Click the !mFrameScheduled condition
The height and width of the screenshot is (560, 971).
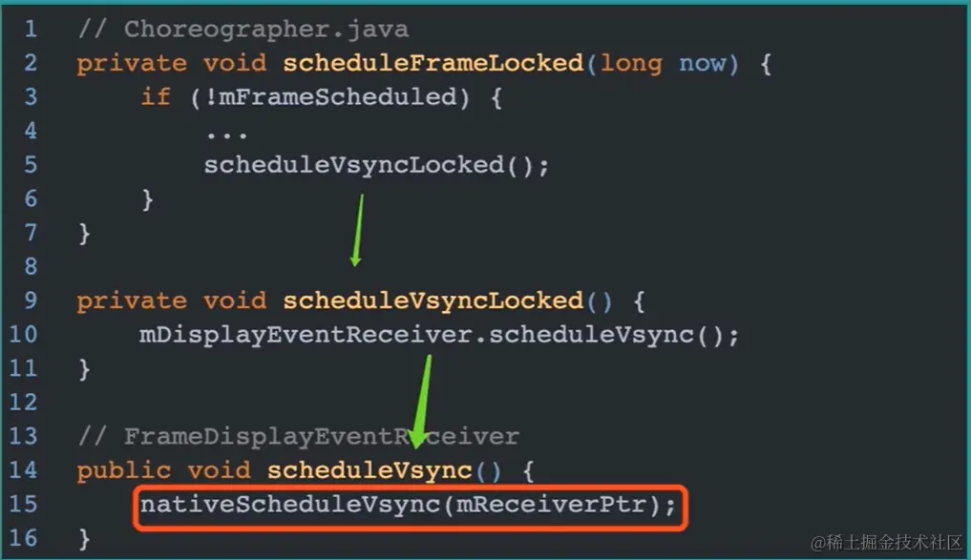(330, 96)
